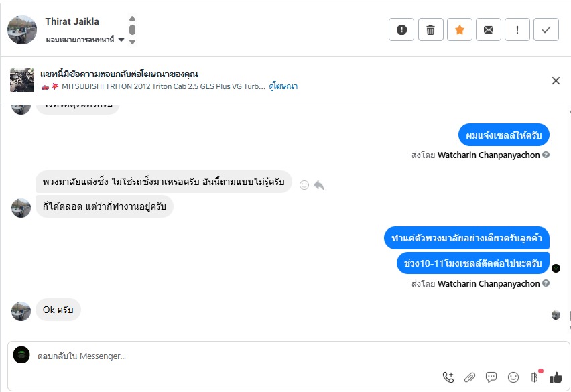This screenshot has width=571, height=392.
Task: Send a thumbs-up like
Action: (x=556, y=377)
